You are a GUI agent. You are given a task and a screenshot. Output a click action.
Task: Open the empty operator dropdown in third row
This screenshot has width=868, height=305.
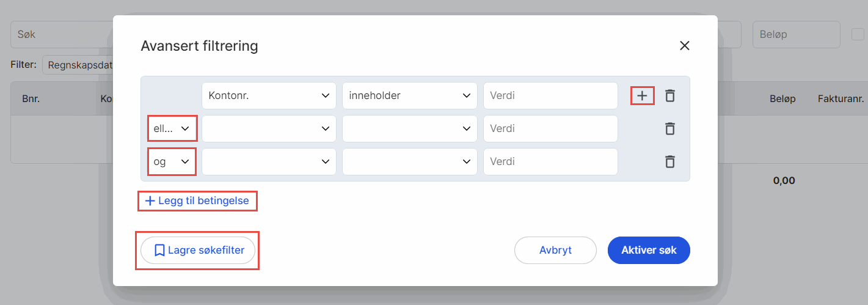(x=409, y=162)
